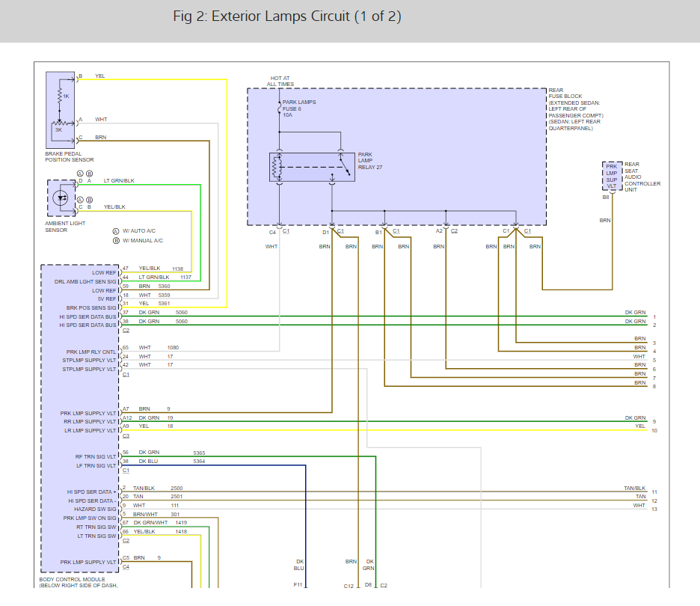Image resolution: width=700 pixels, height=606 pixels.
Task: Click the Ambient Light Sensor symbol
Action: click(63, 198)
